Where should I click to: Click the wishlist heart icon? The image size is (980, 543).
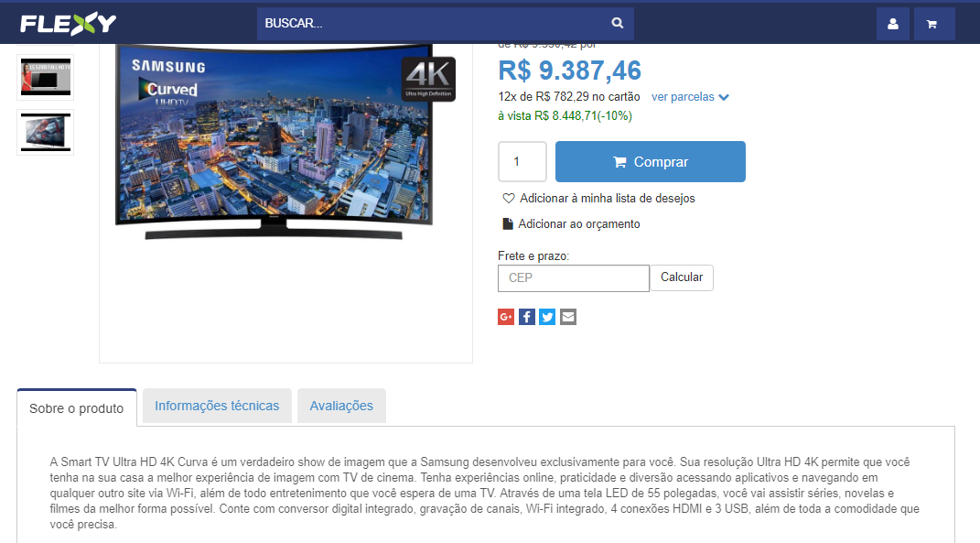click(509, 199)
